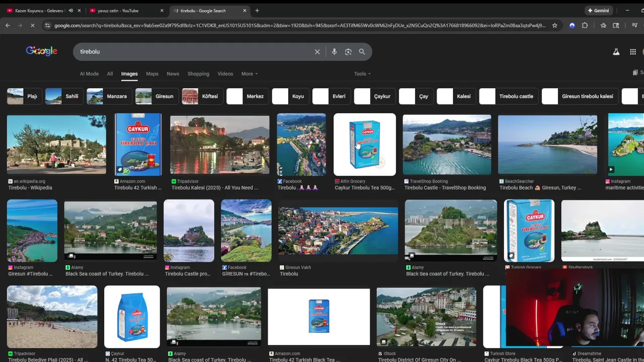Open Shutterstock island rock image
Image resolution: width=644 pixels, height=362 pixels.
[x=602, y=230]
